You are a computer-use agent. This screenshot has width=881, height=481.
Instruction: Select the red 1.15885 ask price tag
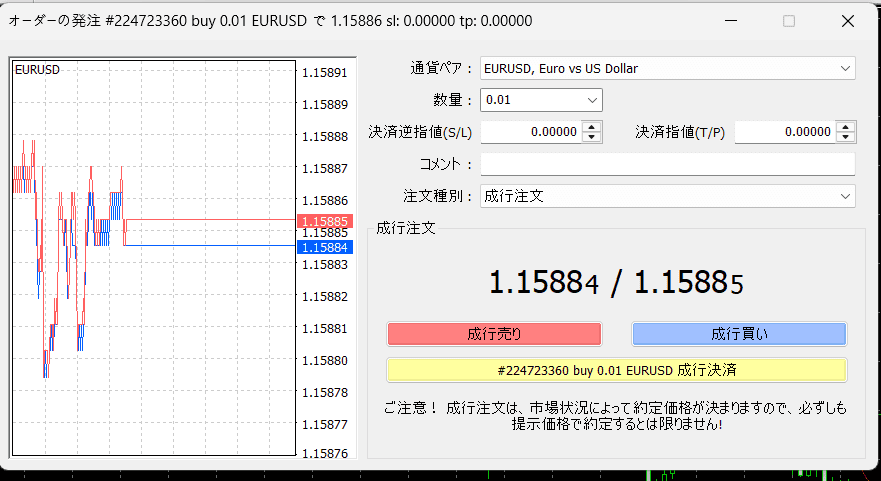coord(323,221)
